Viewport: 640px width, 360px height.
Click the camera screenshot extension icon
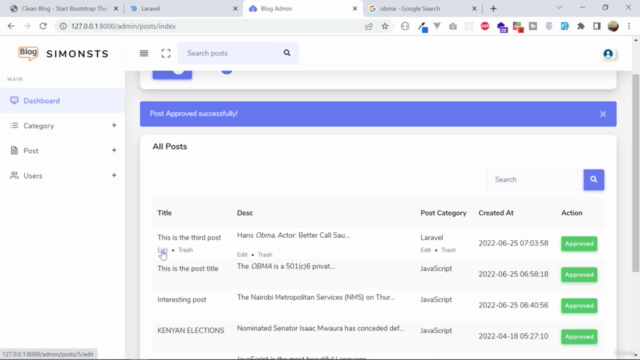[x=453, y=26]
